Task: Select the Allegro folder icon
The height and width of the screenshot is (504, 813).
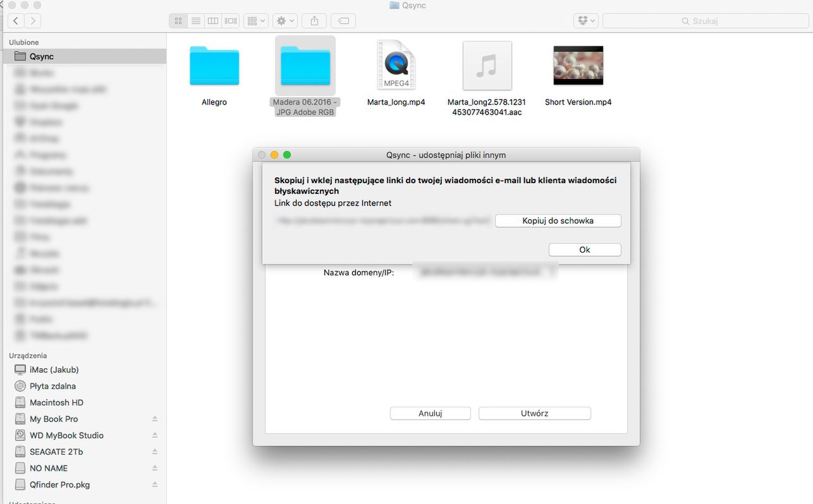Action: click(214, 66)
